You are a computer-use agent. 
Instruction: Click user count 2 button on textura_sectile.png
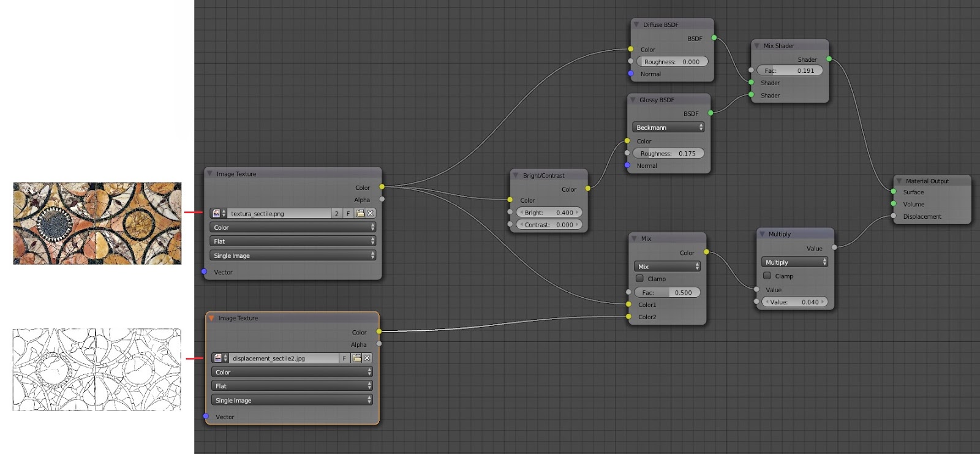[x=336, y=213]
